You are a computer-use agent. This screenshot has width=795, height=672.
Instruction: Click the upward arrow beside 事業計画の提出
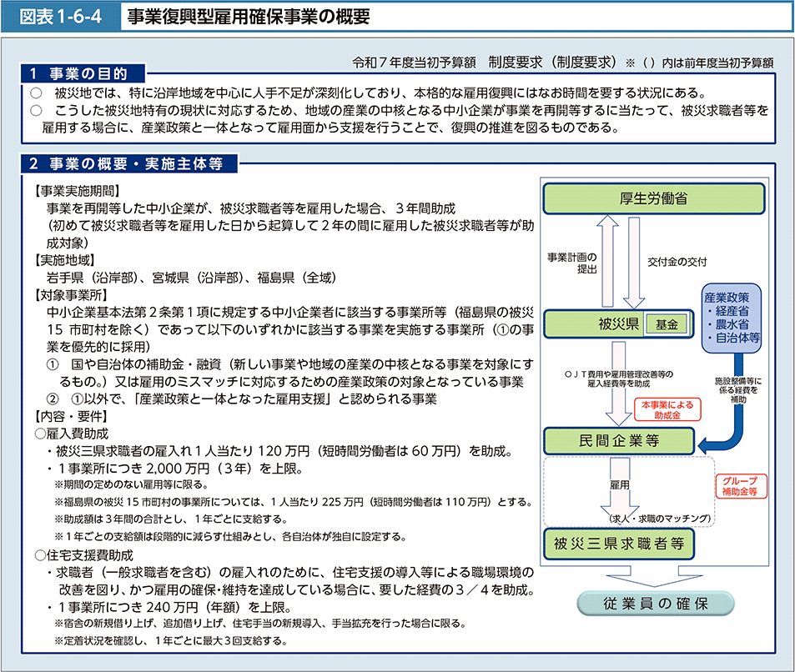(607, 261)
